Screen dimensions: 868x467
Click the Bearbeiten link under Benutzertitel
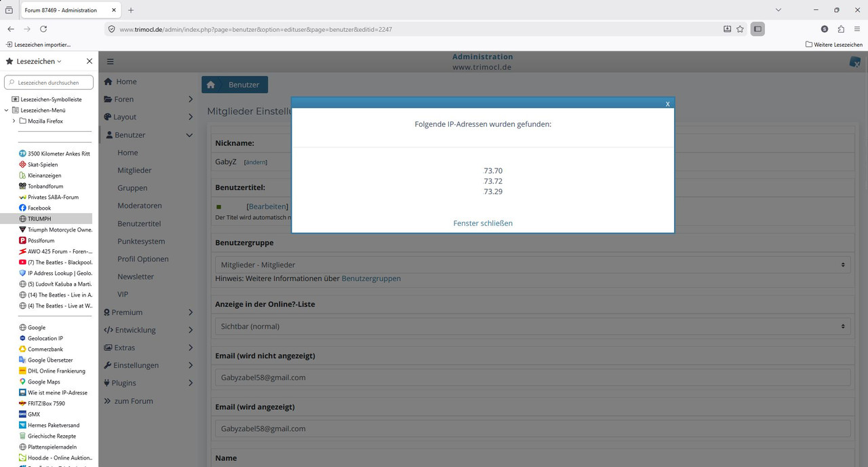coord(267,206)
